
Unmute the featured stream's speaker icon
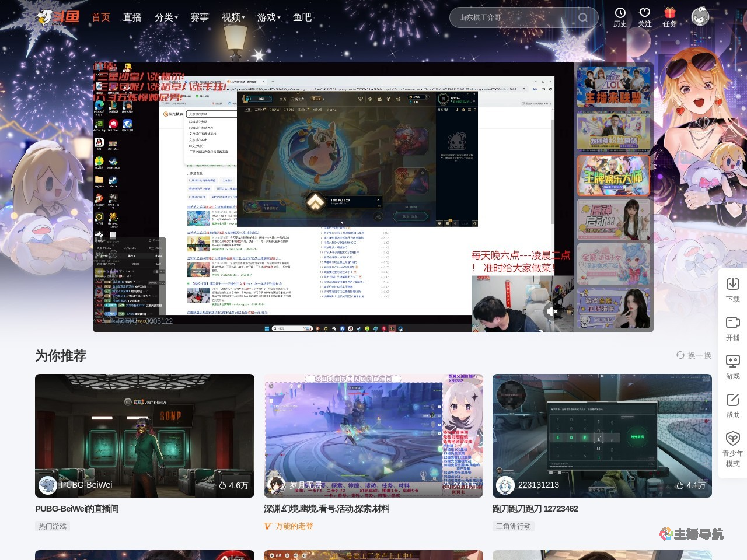coord(551,311)
